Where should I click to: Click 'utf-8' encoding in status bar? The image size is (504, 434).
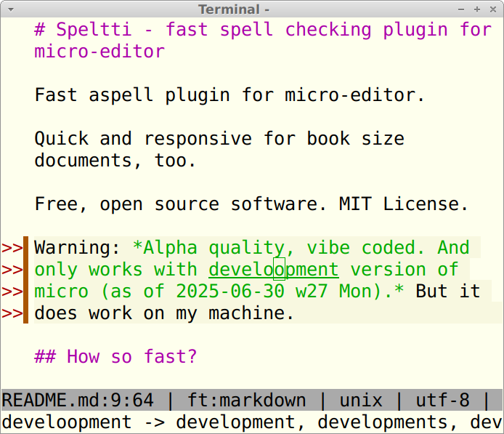(442, 401)
